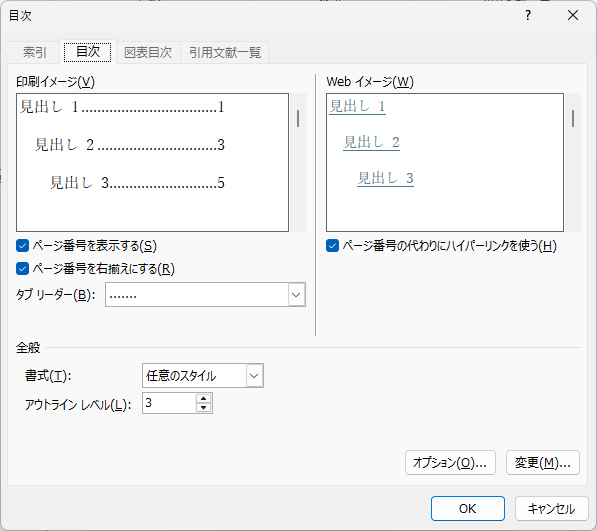The height and width of the screenshot is (531, 597).
Task: Confirm with the OK button
Action: coord(468,509)
